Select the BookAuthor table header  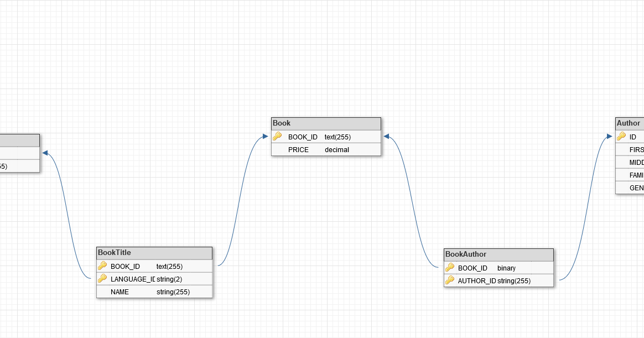(x=498, y=254)
